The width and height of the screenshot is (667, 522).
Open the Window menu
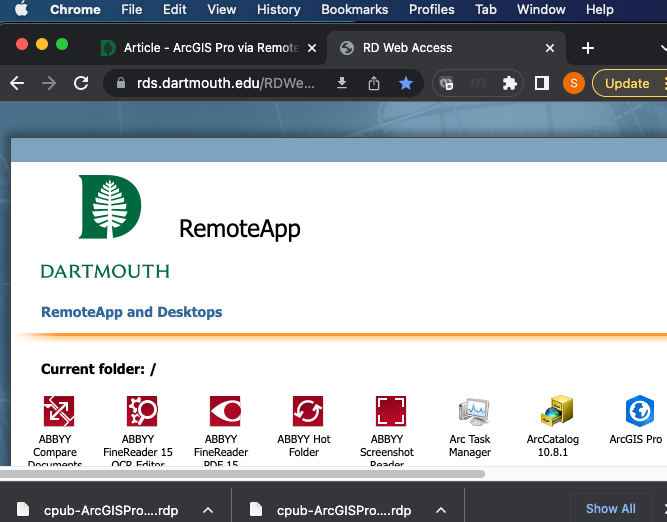(541, 9)
